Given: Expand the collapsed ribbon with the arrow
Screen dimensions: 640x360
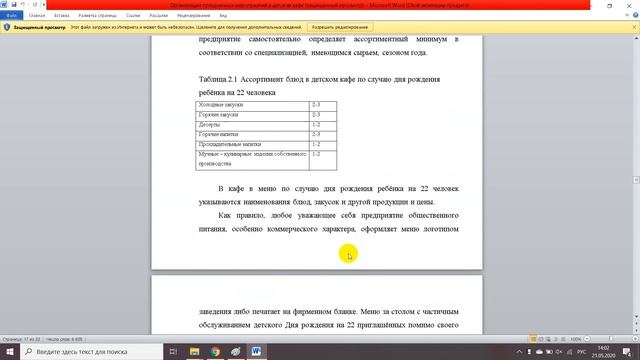Looking at the screenshot, I should (627, 15).
